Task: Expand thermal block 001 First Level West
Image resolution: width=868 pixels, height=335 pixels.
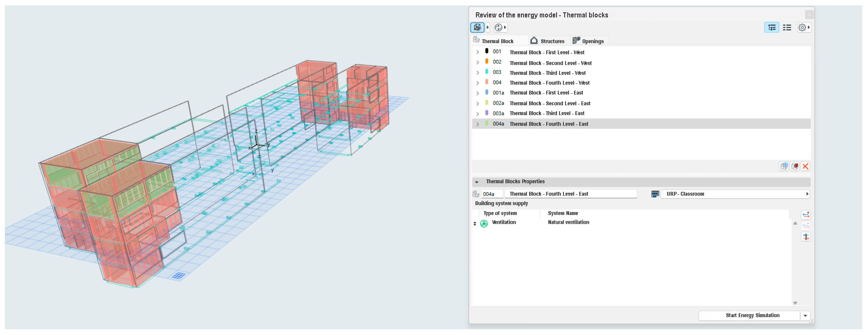Action: (477, 52)
